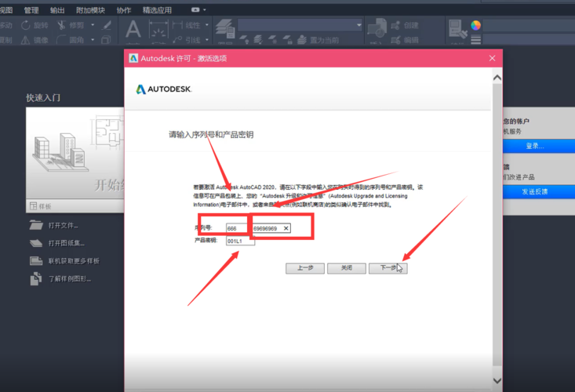Click the 打开文件 folder icon
The height and width of the screenshot is (392, 575).
36,225
